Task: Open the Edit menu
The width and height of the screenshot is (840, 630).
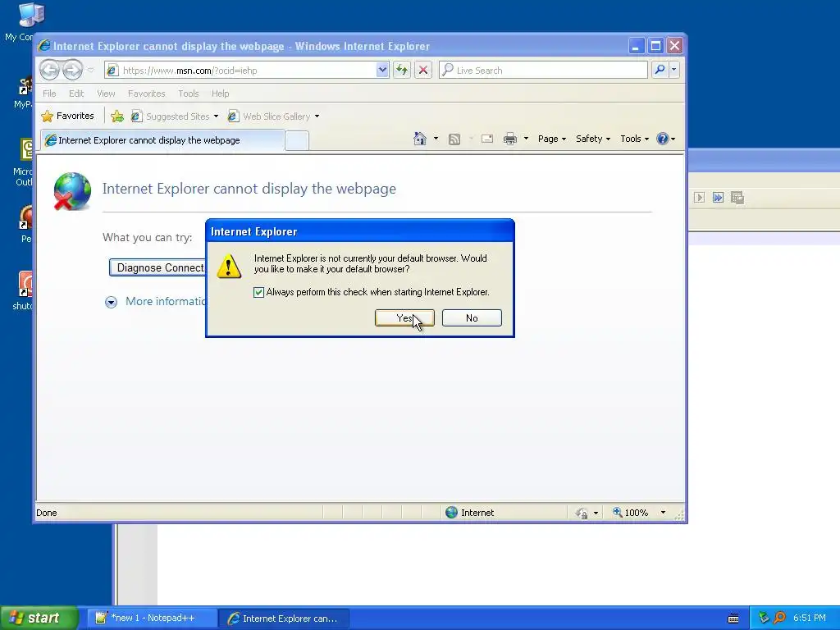Action: [76, 94]
